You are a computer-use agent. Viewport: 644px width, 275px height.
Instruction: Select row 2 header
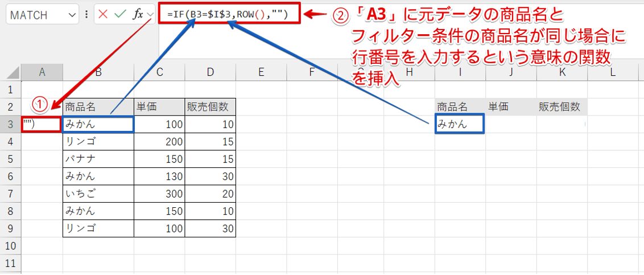pos(11,107)
